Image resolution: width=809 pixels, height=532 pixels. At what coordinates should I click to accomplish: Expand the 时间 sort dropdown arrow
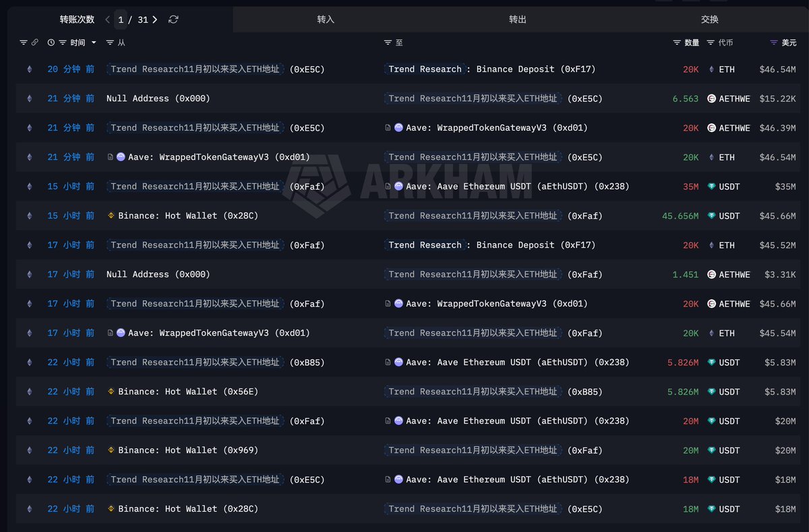tap(94, 42)
